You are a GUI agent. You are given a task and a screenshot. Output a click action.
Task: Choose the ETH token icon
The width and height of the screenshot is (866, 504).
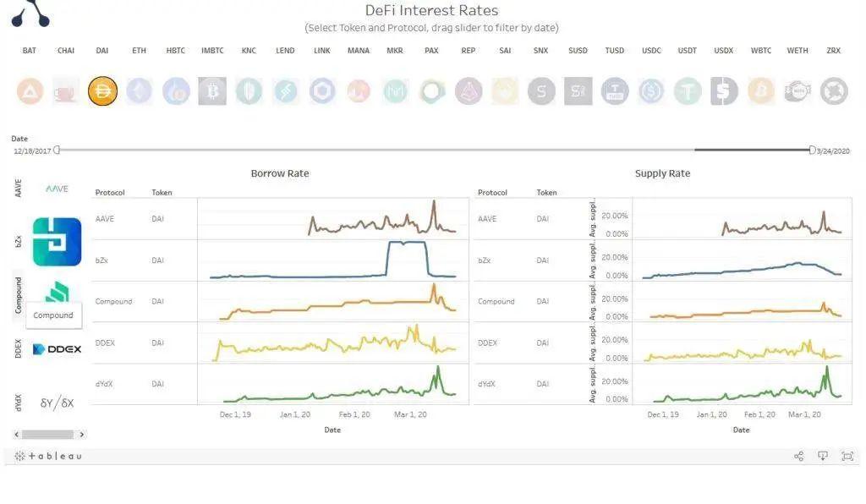coord(140,91)
